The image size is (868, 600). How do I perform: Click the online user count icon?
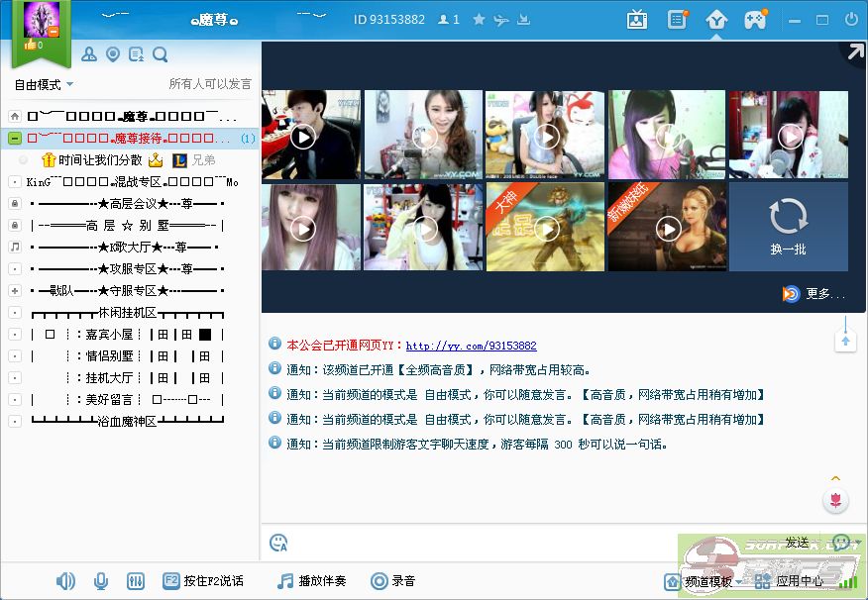443,20
